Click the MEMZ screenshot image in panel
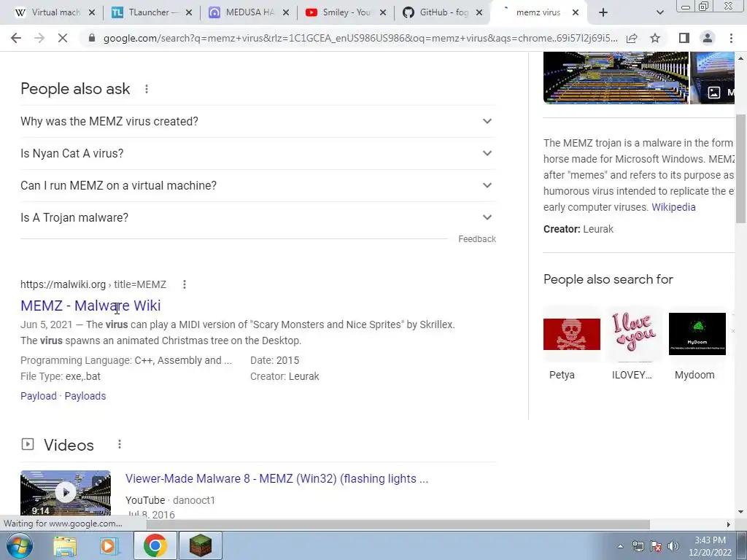Viewport: 747px width, 560px height. (616, 78)
